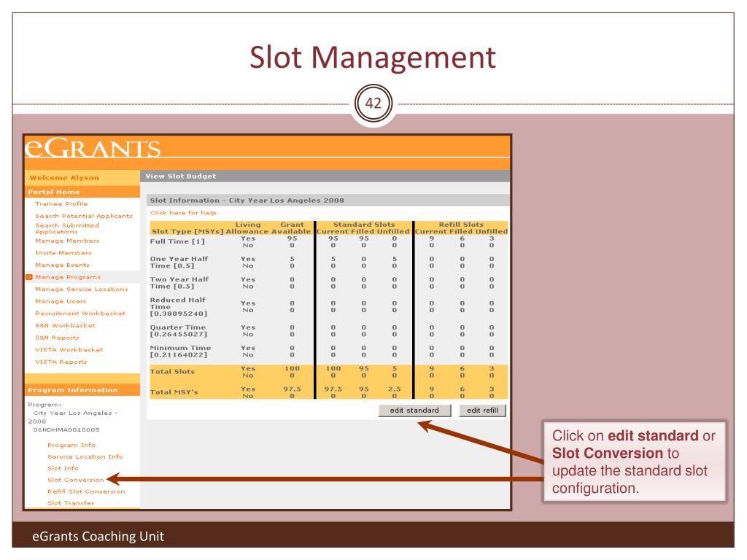
Task: Click the Full Time [1] row label
Action: tap(177, 241)
